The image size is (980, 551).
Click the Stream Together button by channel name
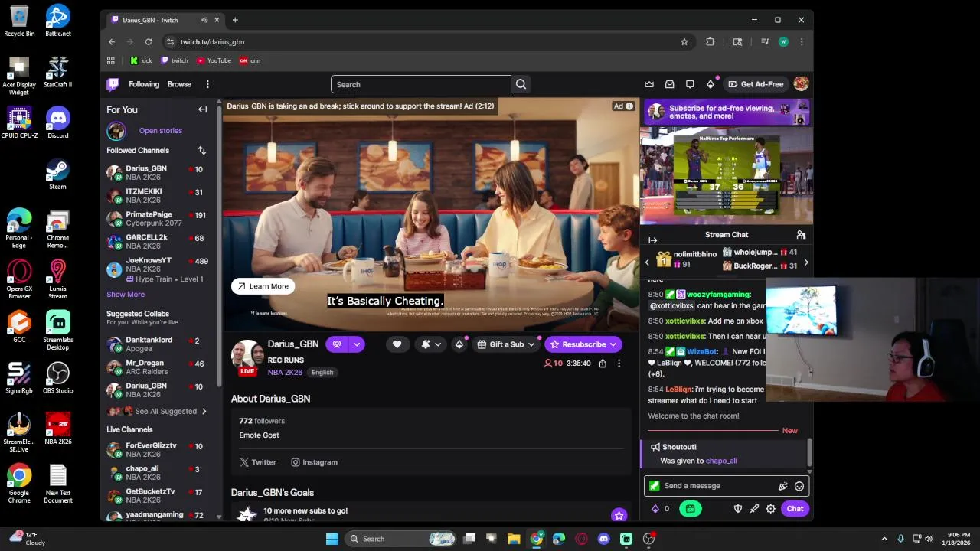(x=337, y=344)
